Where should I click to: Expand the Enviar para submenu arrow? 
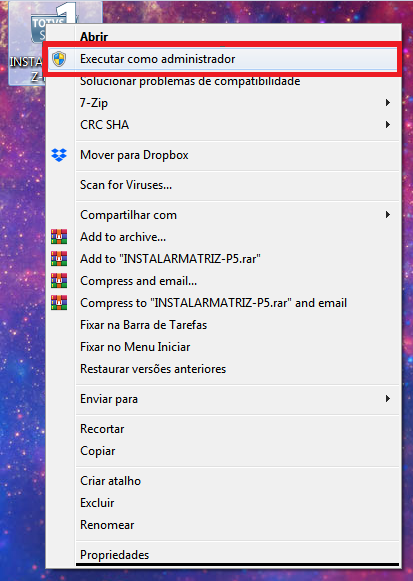point(388,399)
